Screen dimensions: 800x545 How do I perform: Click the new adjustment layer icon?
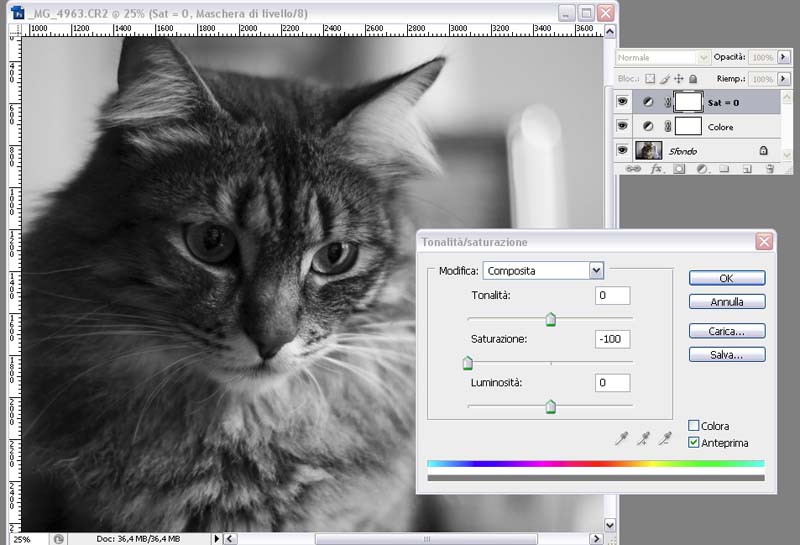(x=701, y=170)
